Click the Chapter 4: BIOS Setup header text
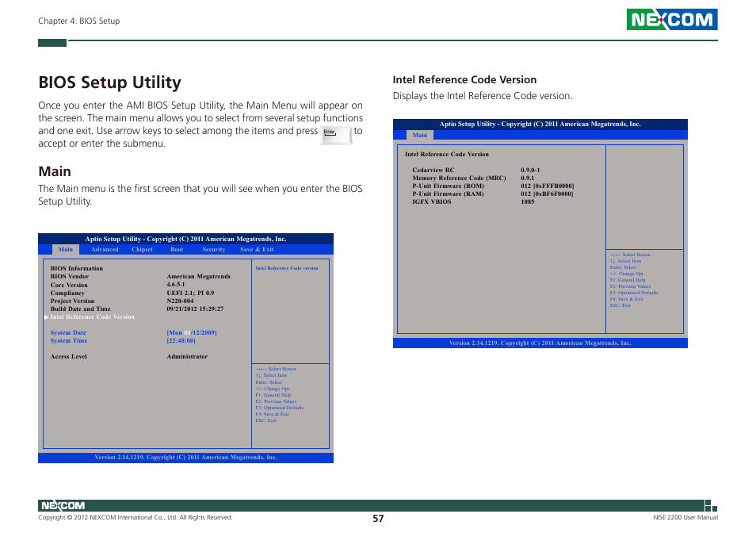This screenshot has height=533, width=756. pos(79,21)
